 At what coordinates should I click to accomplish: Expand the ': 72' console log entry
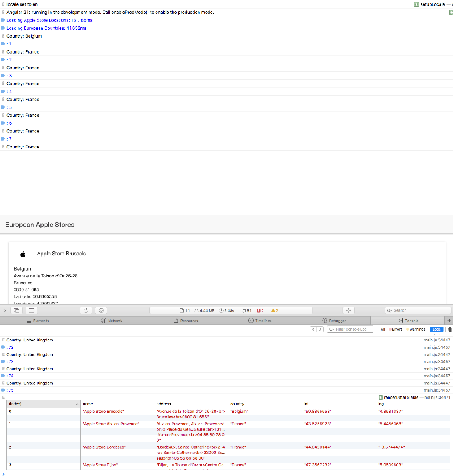(3, 347)
